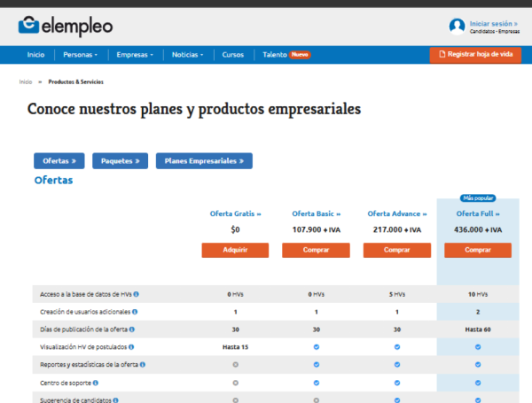
Task: Click the Nuevo badge next to Talento
Action: point(300,55)
